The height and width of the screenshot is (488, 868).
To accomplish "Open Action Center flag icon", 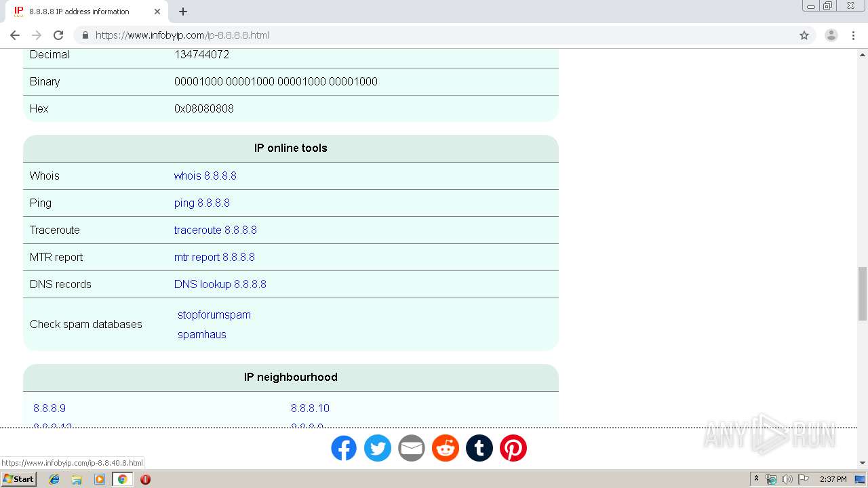I will pos(804,479).
